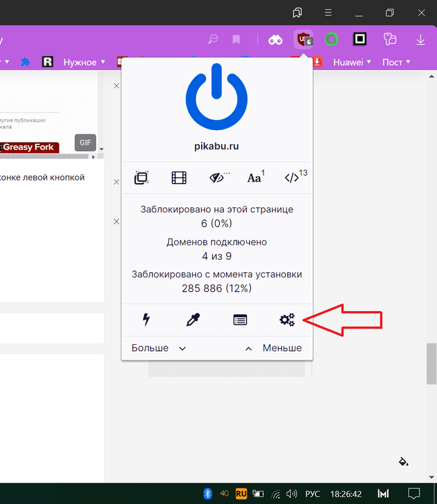Click embedded frame scroll right arrow
Viewport: 437px width, 504px height.
pyautogui.click(x=94, y=157)
